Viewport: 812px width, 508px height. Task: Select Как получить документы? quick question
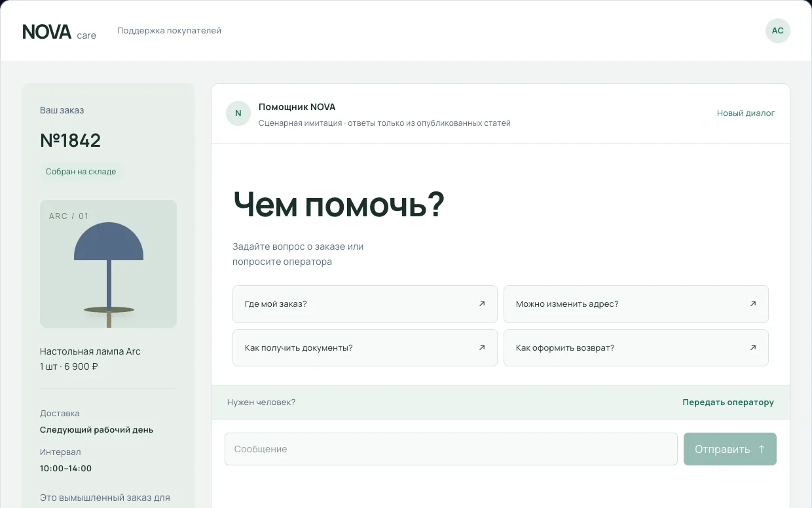pyautogui.click(x=365, y=348)
